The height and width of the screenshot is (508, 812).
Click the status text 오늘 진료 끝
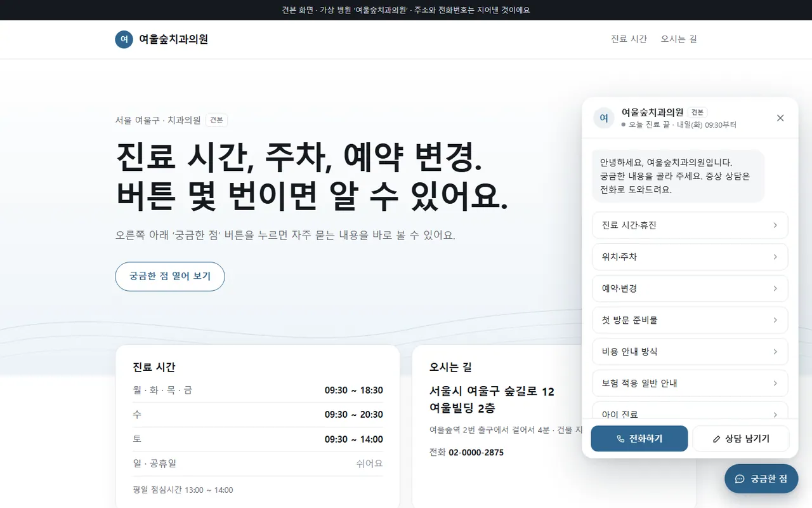(649, 125)
